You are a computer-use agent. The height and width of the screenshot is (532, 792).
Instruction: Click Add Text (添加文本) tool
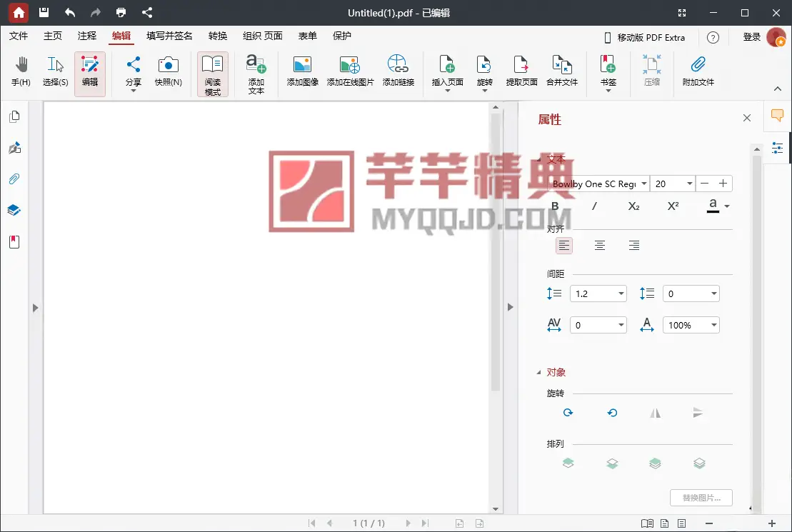(256, 74)
